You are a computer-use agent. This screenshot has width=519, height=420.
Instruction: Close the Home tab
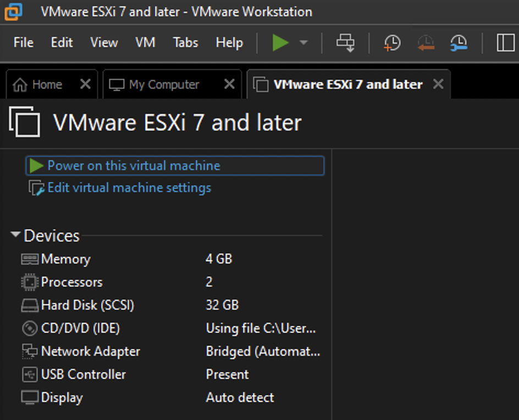(85, 84)
